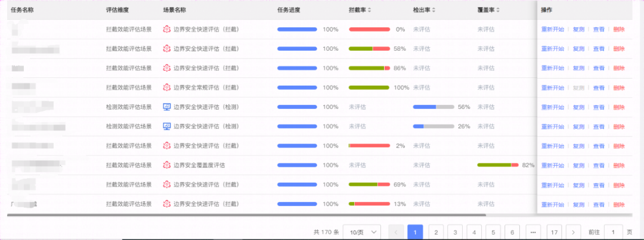Go to the next page using the right arrow

pos(573,232)
